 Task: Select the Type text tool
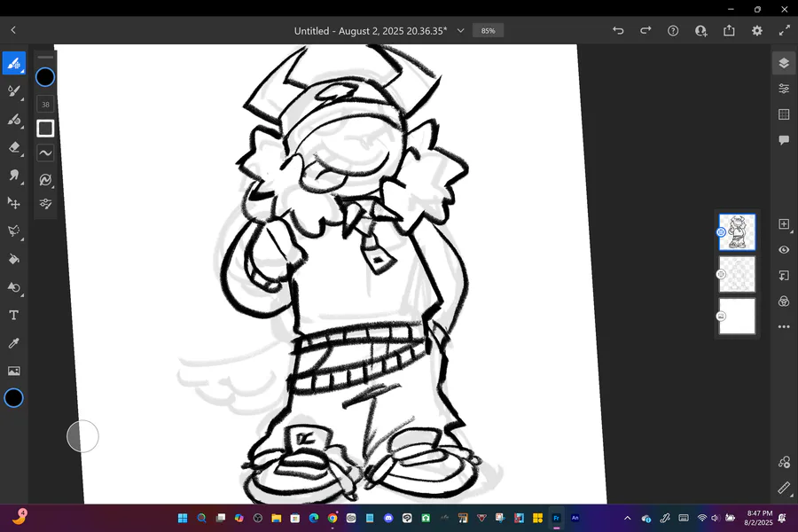(13, 315)
